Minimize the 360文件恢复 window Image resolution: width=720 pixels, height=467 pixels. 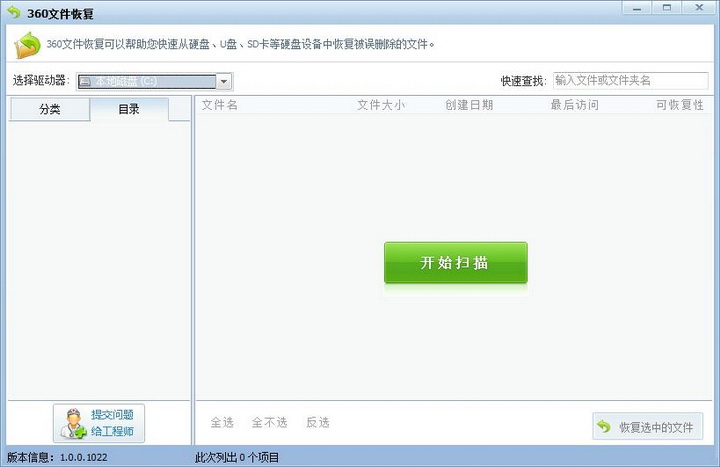[x=637, y=8]
